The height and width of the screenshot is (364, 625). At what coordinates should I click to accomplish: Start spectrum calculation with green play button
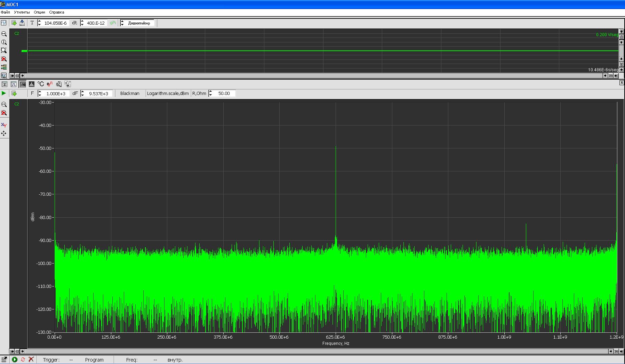[4, 94]
